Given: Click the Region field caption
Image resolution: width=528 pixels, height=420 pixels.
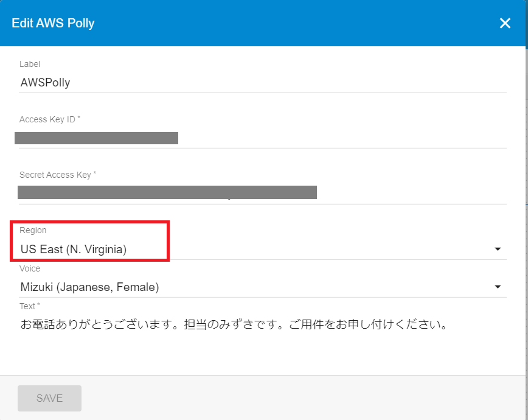Looking at the screenshot, I should click(x=33, y=230).
